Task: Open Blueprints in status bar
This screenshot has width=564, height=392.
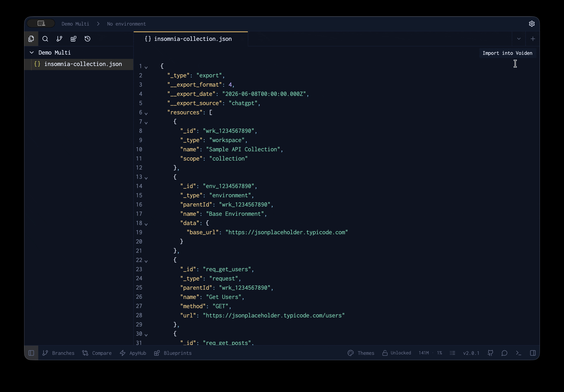Action: [x=173, y=353]
